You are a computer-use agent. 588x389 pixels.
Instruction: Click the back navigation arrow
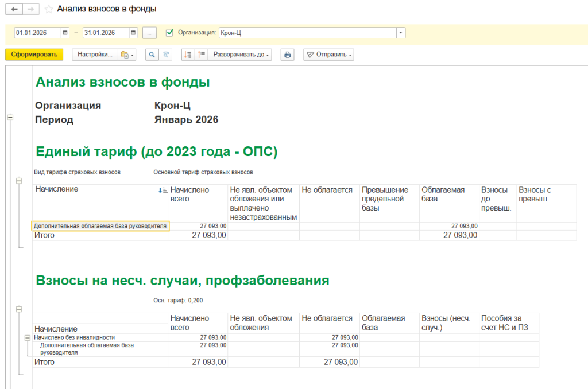(14, 10)
